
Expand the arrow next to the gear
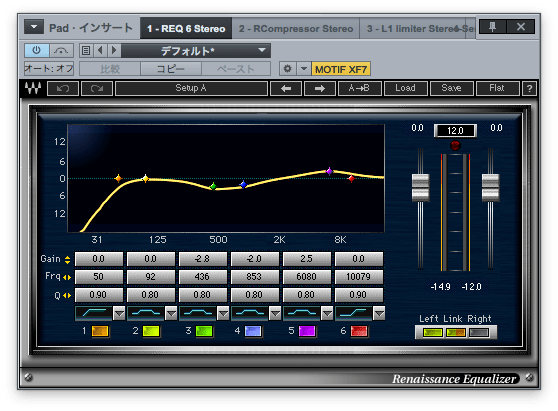(304, 69)
